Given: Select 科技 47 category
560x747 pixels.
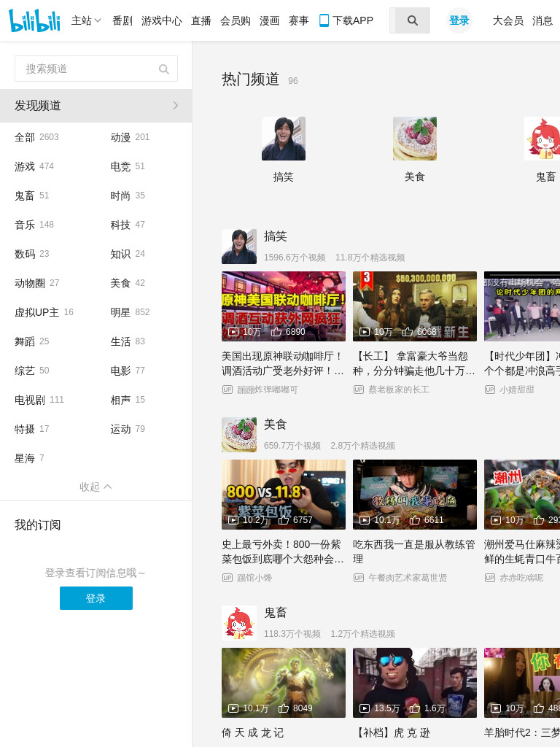Looking at the screenshot, I should [128, 225].
